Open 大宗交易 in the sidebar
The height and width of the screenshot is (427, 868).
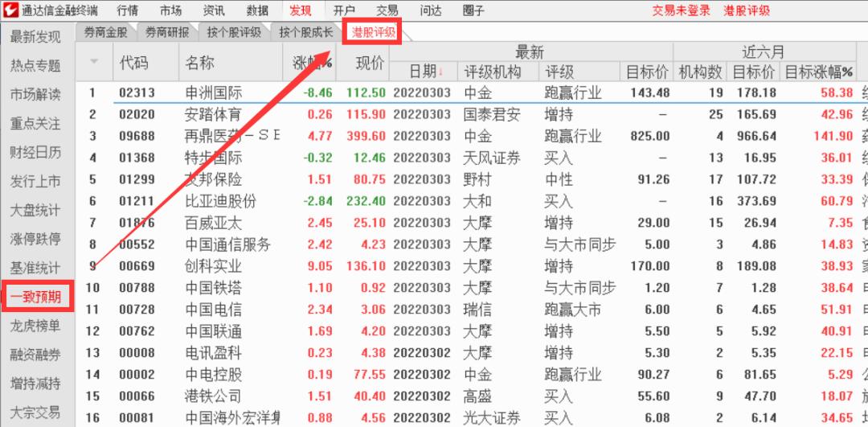click(x=35, y=412)
